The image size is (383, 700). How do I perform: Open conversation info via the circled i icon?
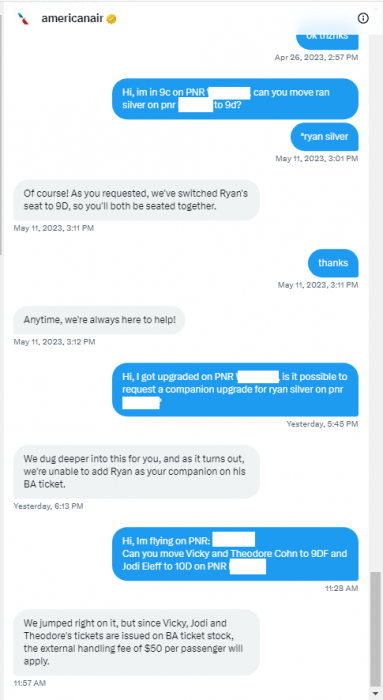(x=363, y=18)
